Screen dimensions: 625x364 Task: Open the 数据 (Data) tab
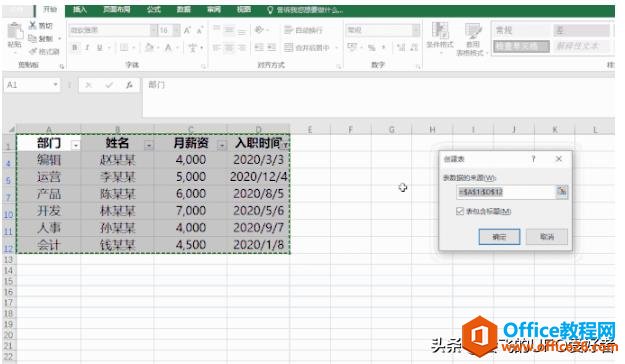point(184,9)
